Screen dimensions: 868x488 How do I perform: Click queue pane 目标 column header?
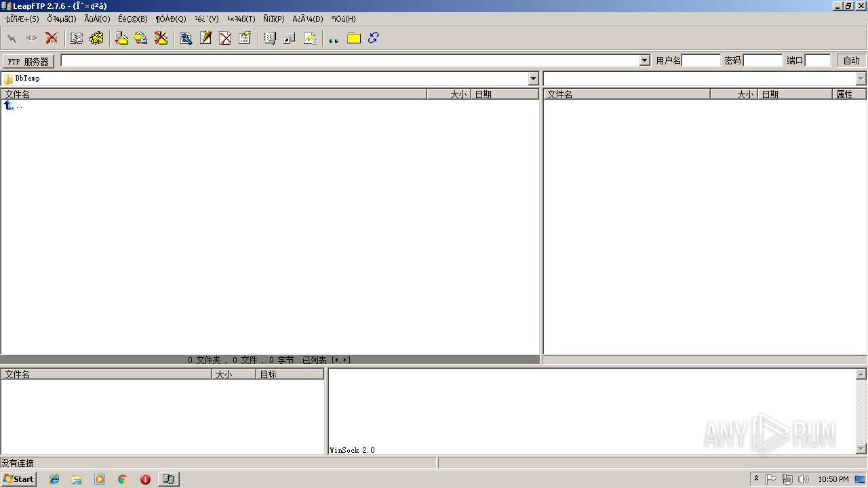290,374
